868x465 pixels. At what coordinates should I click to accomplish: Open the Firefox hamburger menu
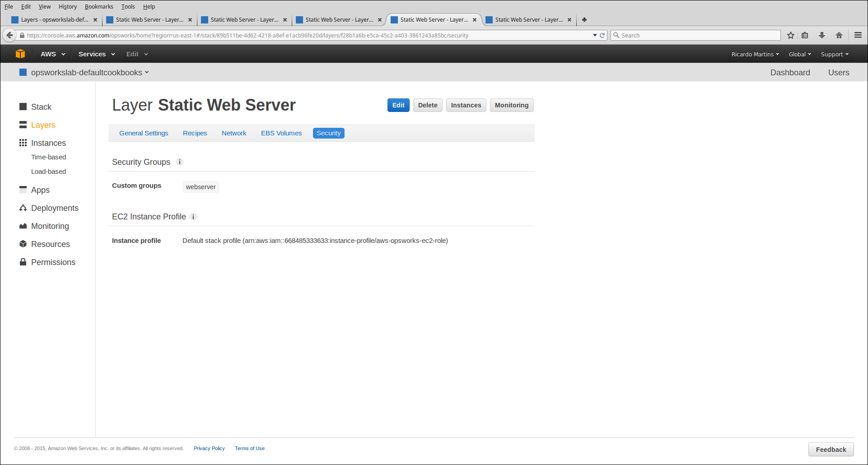coord(858,35)
